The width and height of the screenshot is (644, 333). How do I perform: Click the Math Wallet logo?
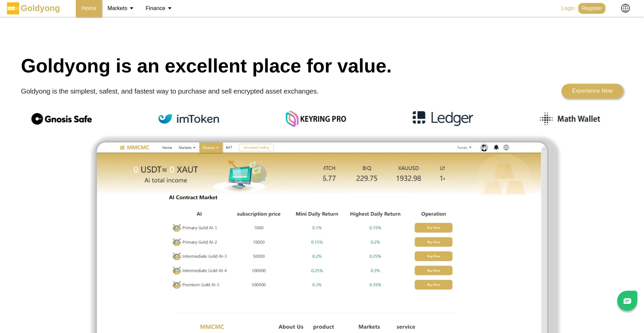(570, 119)
